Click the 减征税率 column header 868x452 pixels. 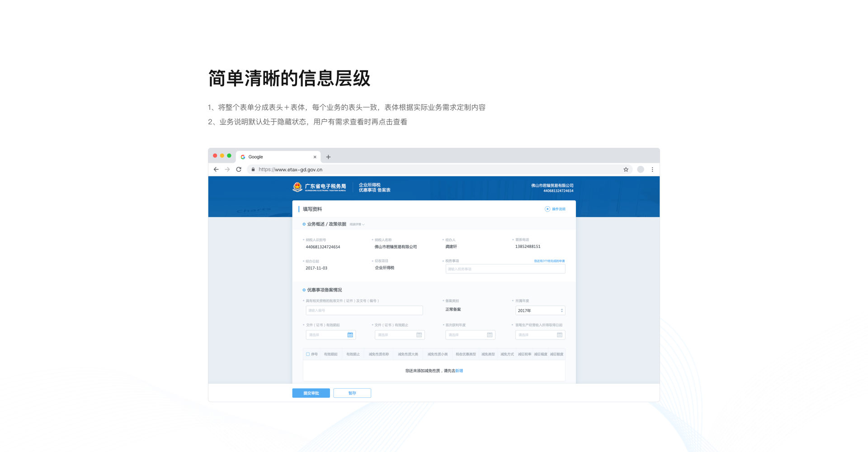[524, 354]
